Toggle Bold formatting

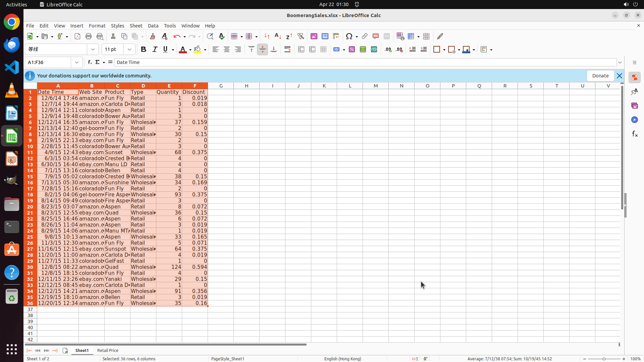pos(144,50)
